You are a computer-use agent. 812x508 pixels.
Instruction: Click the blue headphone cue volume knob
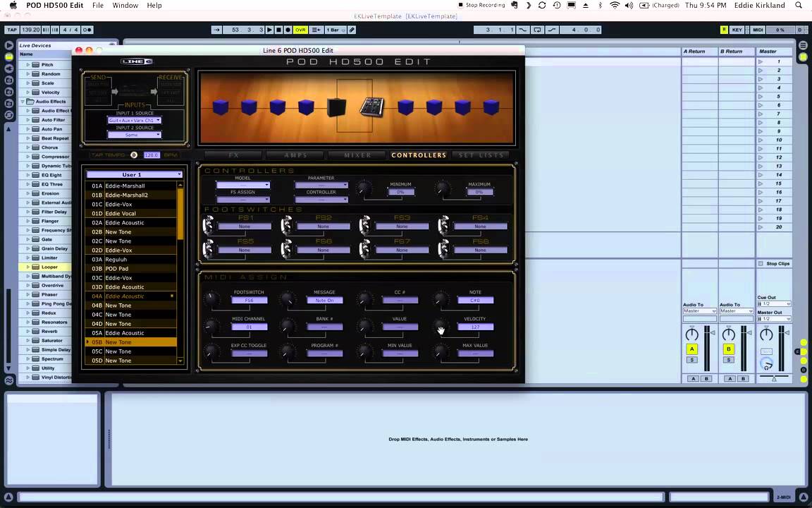click(x=766, y=364)
